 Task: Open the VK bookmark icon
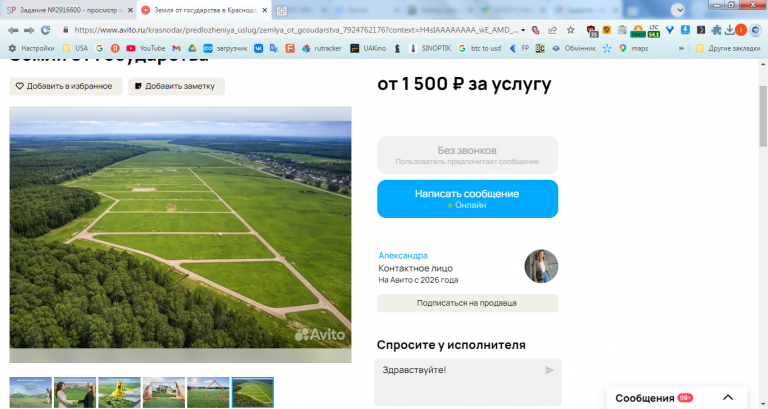coord(258,48)
